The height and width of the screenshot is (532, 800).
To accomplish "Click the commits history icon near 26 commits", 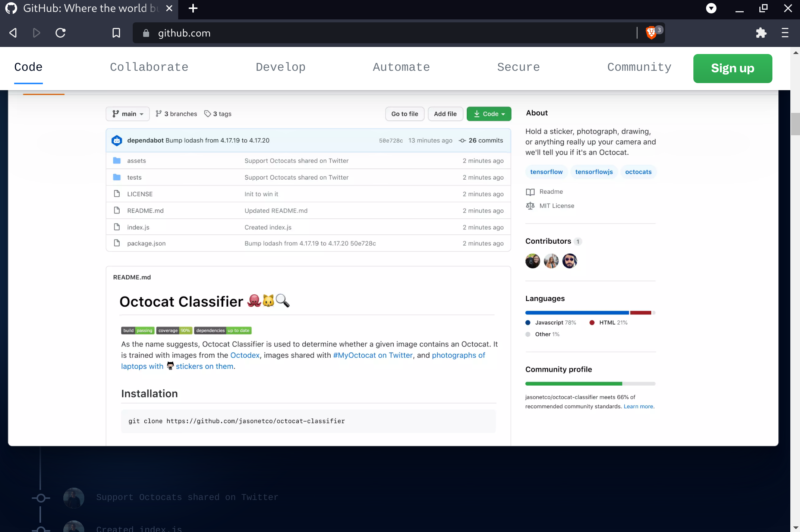I will (x=462, y=140).
